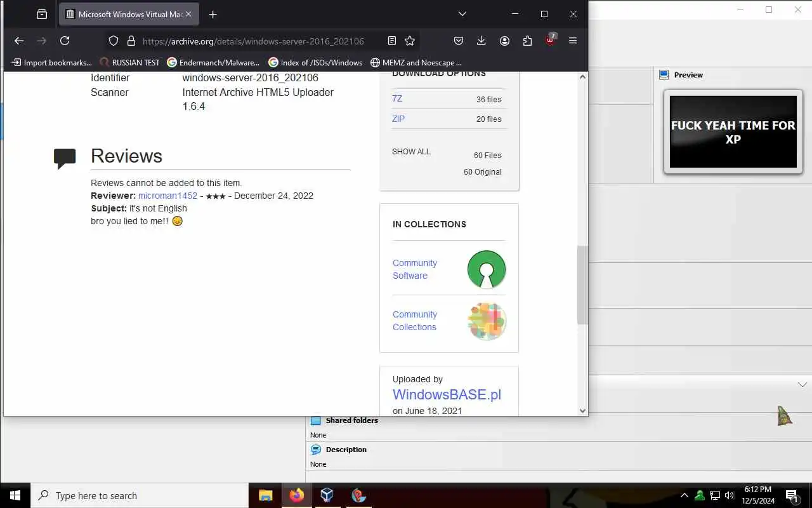Viewport: 812px width, 508px height.
Task: Open reviewer microman1452 profile
Action: click(167, 196)
